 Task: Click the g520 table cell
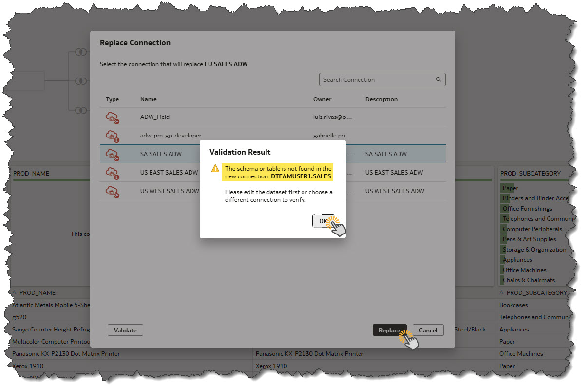pos(19,317)
